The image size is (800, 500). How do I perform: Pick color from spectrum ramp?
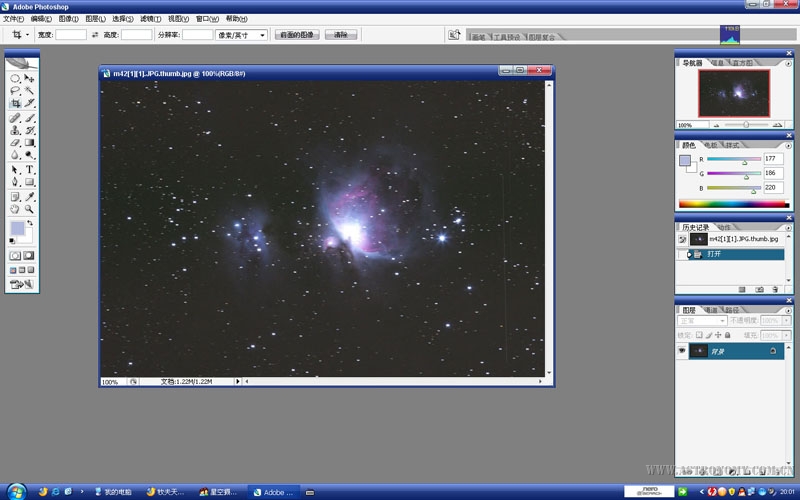734,204
